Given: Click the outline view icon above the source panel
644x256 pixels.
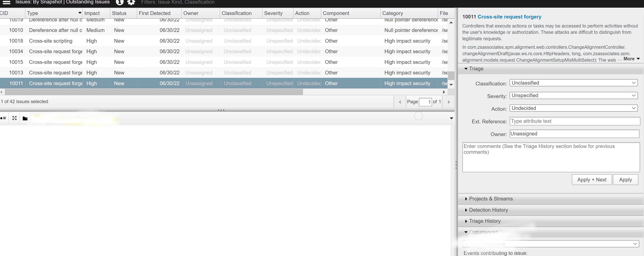Looking at the screenshot, I should 4,118.
